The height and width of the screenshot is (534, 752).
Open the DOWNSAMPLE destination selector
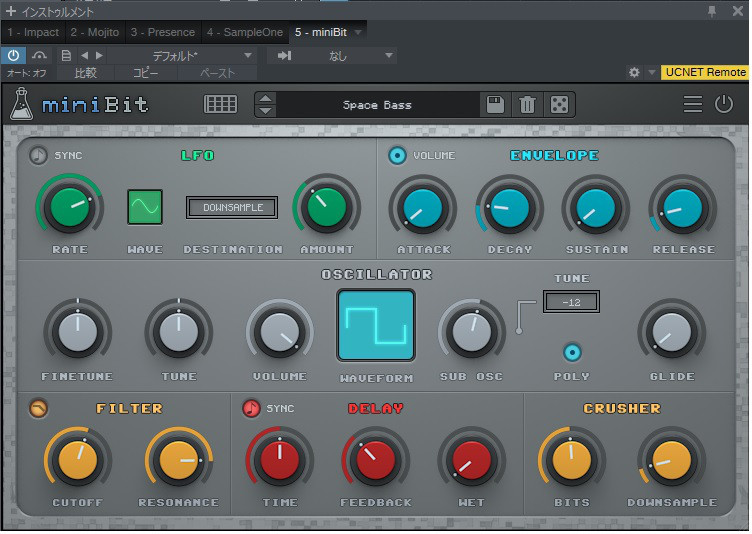(x=232, y=207)
